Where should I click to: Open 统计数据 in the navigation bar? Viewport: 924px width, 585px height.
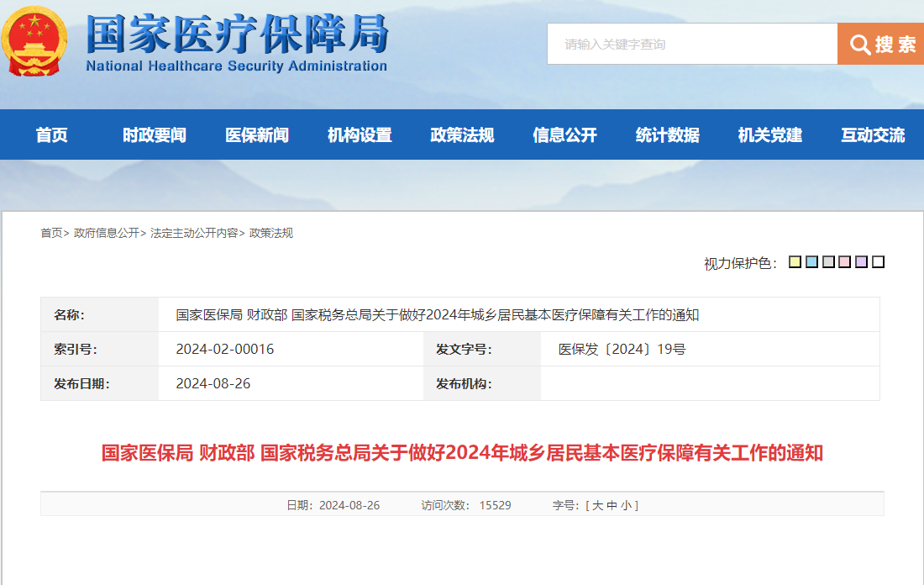click(667, 134)
